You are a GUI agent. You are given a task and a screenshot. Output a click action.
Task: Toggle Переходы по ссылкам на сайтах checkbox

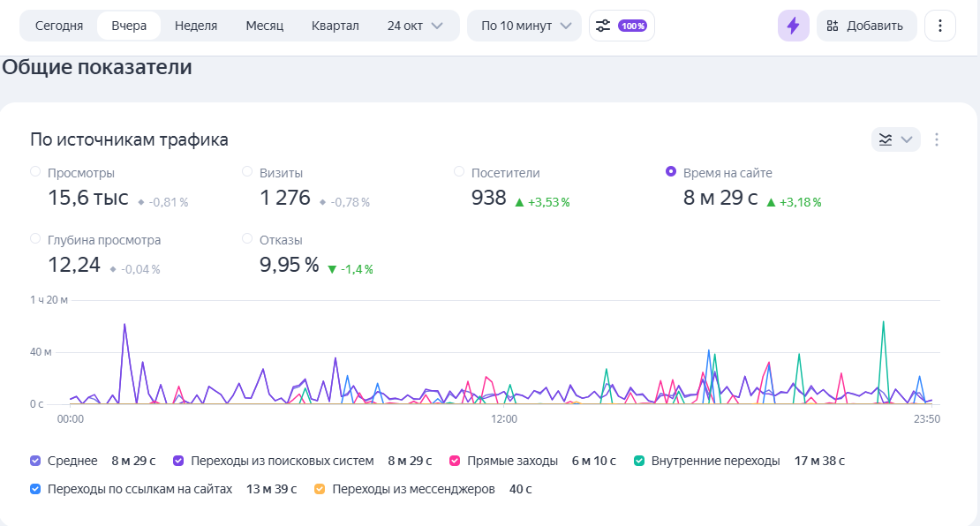(35, 489)
